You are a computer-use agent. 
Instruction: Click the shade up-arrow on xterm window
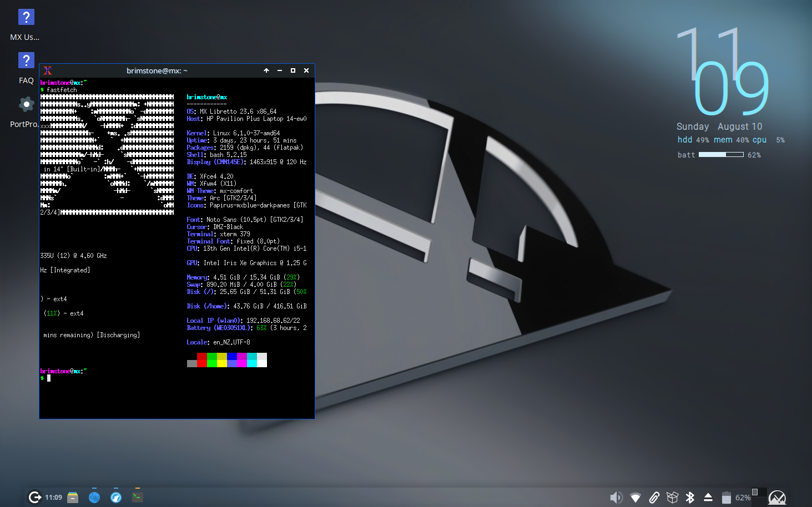tap(266, 70)
